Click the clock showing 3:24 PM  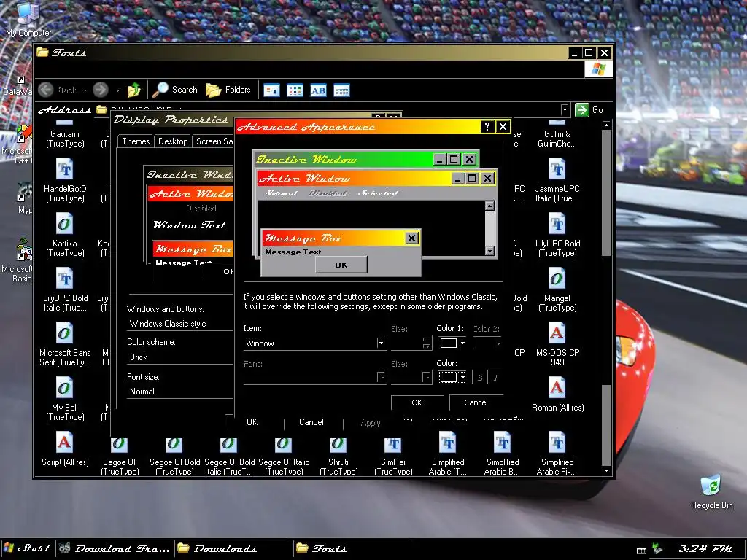[705, 548]
